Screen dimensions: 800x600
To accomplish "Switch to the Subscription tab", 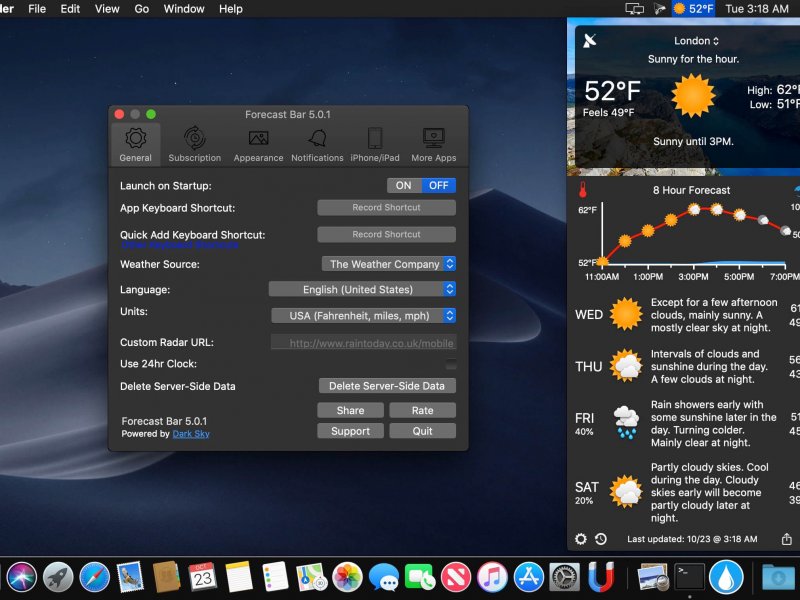I will [x=194, y=145].
